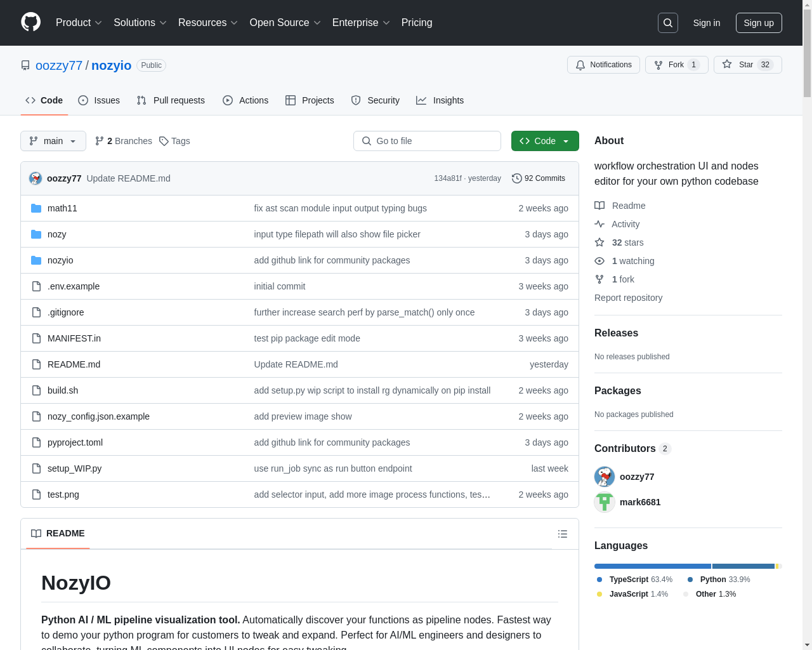This screenshot has width=812, height=650.
Task: Open the Pricing page
Action: click(417, 23)
